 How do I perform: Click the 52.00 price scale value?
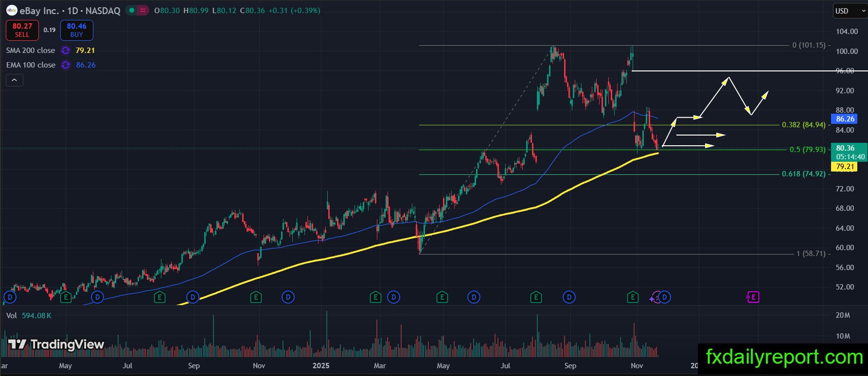pyautogui.click(x=845, y=287)
